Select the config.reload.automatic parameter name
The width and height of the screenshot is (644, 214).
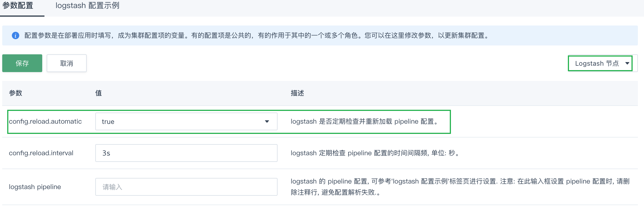[x=45, y=121]
